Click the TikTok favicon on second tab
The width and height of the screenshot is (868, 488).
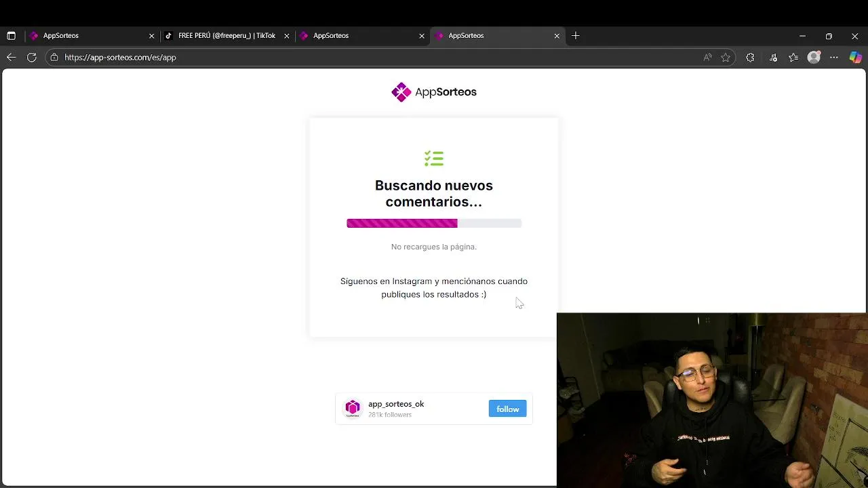click(169, 36)
